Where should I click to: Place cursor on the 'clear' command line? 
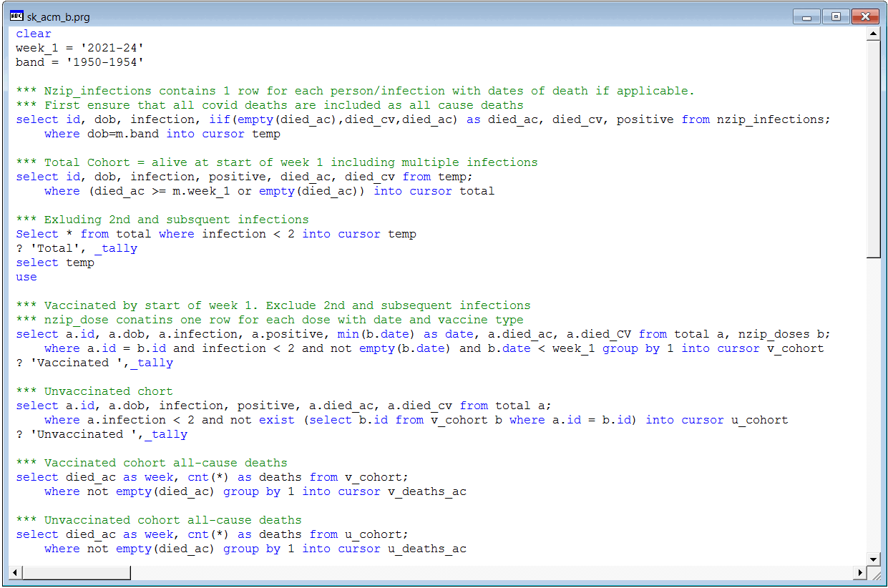(x=34, y=34)
